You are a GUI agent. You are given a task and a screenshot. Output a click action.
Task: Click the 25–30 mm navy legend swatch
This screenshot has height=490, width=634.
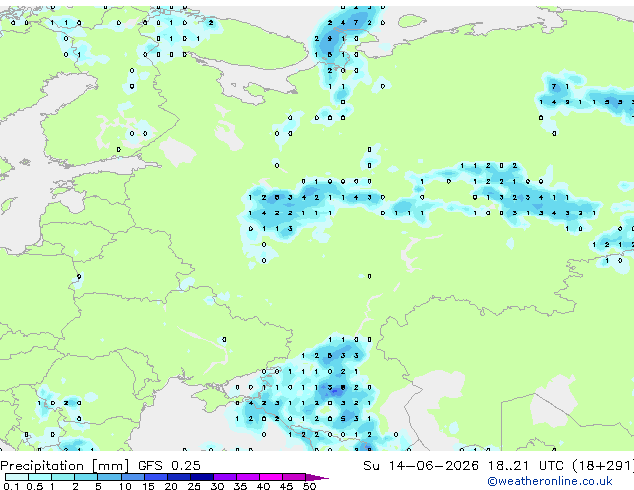coord(202,477)
